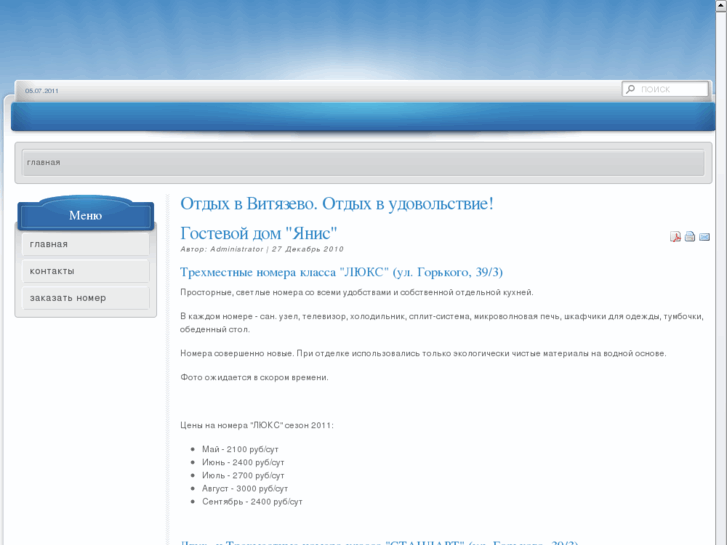Select the Август - 3000 руб/сут line
727x545 pixels.
(x=245, y=488)
